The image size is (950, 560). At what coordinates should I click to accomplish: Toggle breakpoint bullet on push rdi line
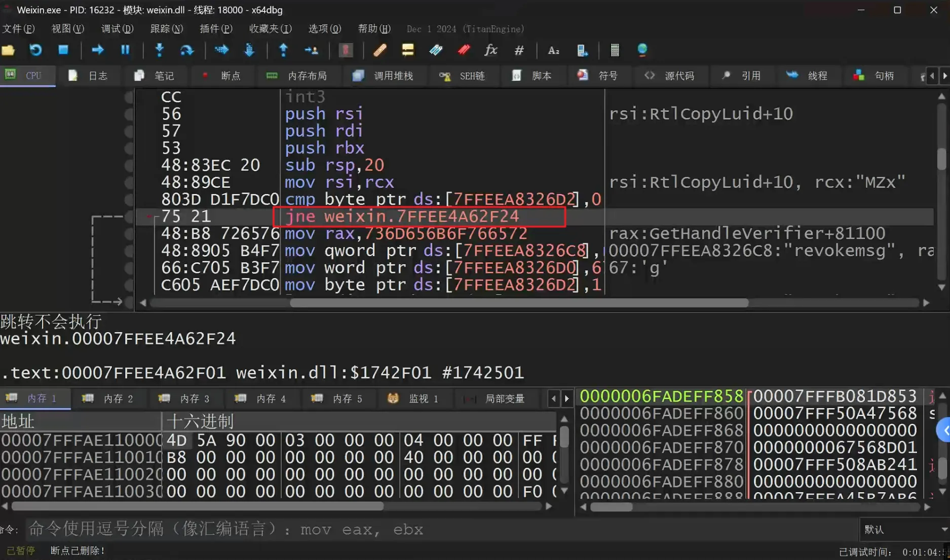(129, 131)
